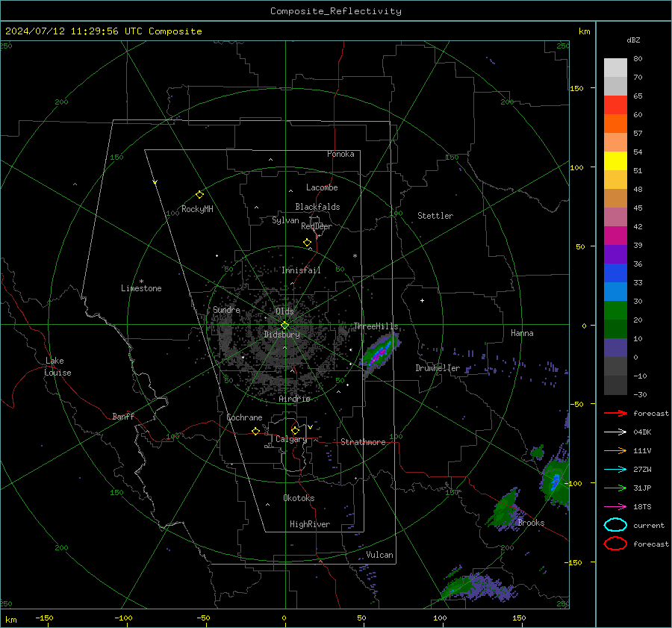Viewport: 672px width, 628px height.
Task: Click the Ponoka label
Action: [340, 154]
